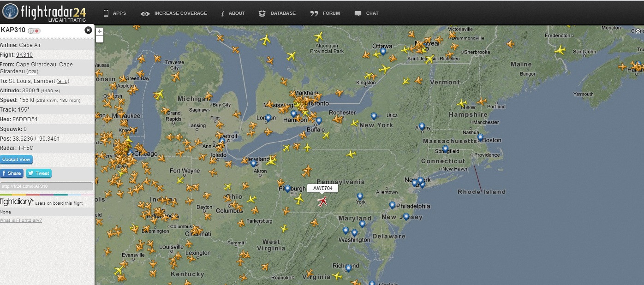Click the Philadelphia airport pin marker
Image resolution: width=644 pixels, height=285 pixels.
[x=392, y=205]
